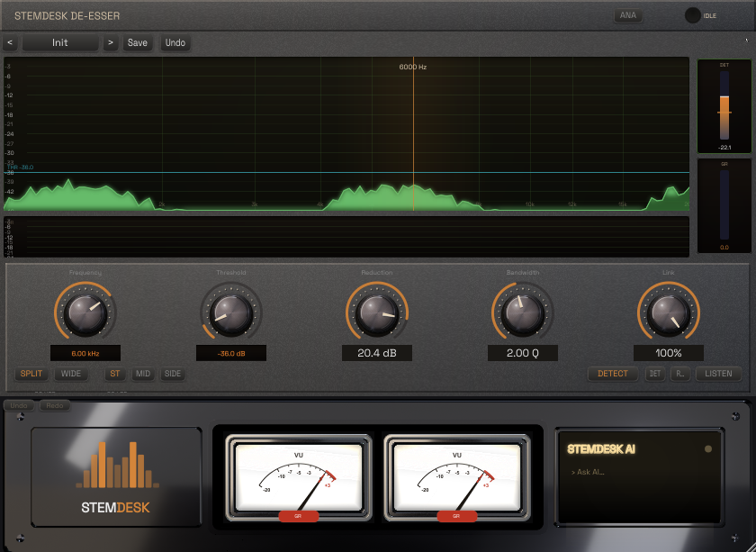Click the red GR tag on left VU meter

click(299, 516)
